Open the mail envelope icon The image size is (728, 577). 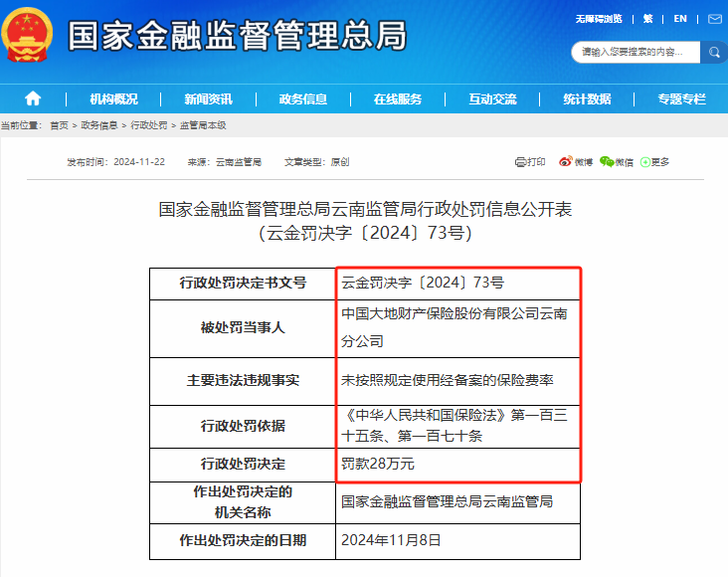[715, 19]
